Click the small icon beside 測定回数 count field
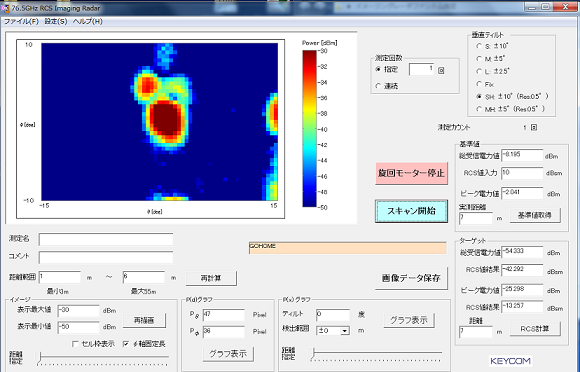This screenshot has height=372, width=580. [x=441, y=70]
